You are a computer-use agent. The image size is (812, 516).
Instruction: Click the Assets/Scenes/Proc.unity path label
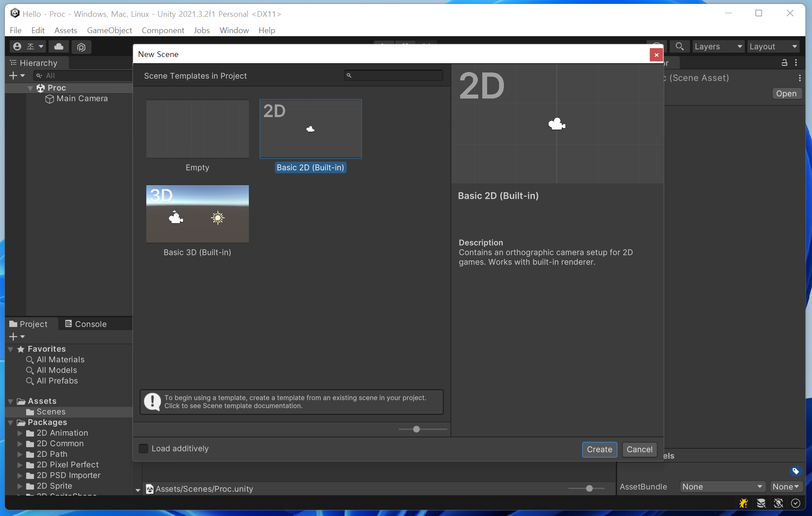tap(204, 489)
